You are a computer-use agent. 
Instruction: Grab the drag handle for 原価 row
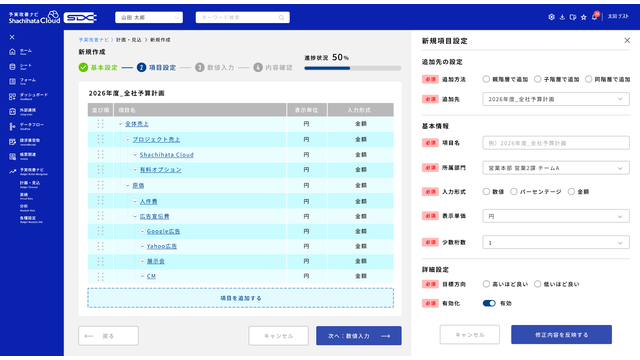point(100,185)
